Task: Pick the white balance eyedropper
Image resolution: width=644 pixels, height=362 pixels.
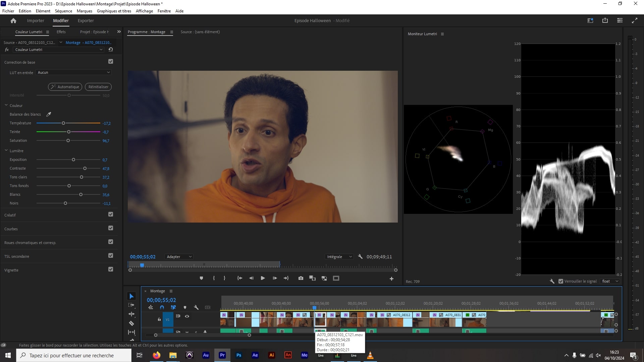Action: [x=49, y=114]
